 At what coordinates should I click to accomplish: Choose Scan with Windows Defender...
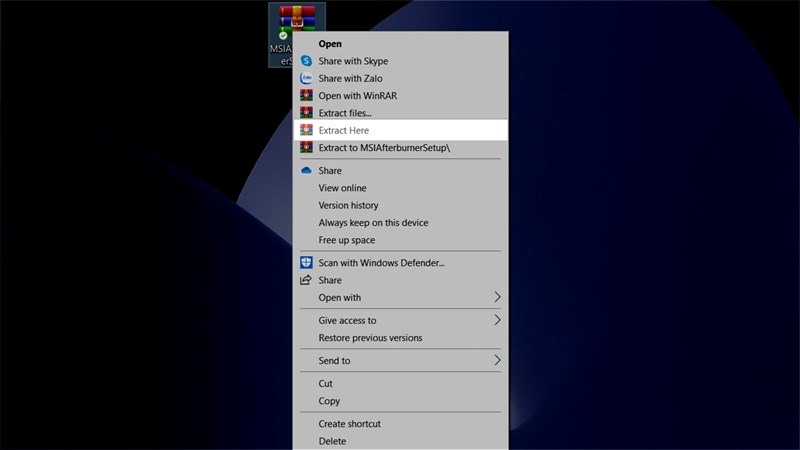(401, 263)
